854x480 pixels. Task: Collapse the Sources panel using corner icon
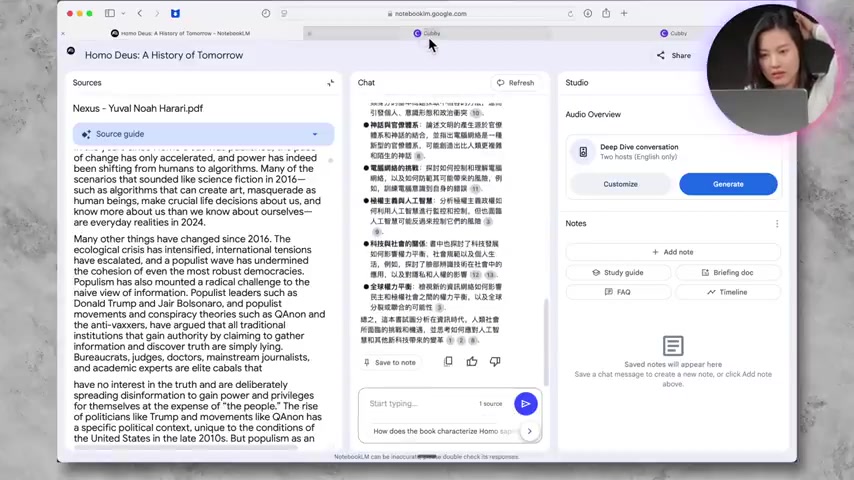[x=331, y=83]
